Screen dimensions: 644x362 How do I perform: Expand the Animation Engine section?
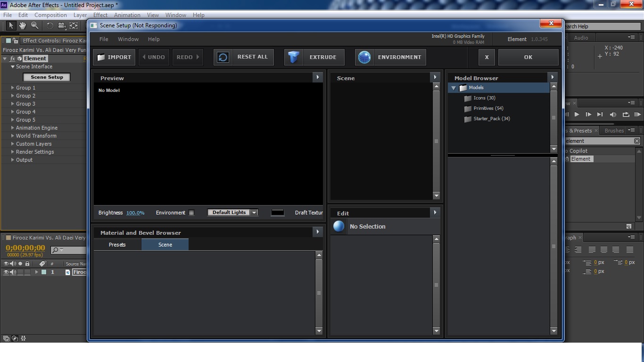pos(13,128)
